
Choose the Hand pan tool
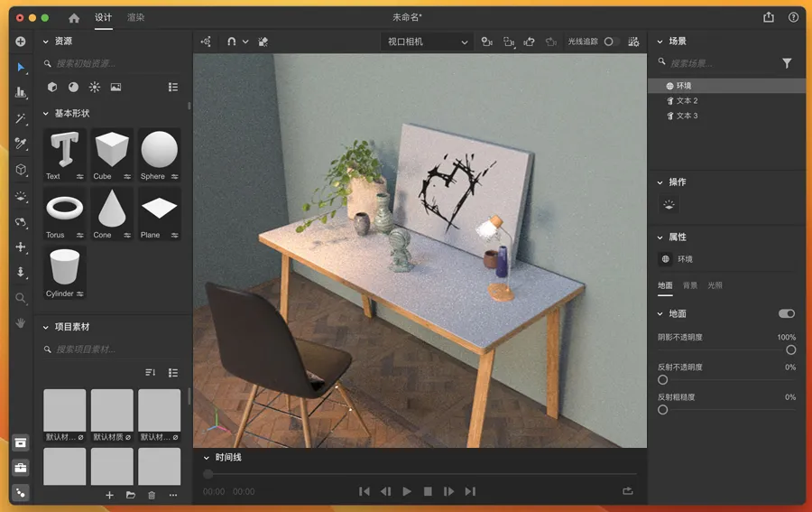point(21,322)
